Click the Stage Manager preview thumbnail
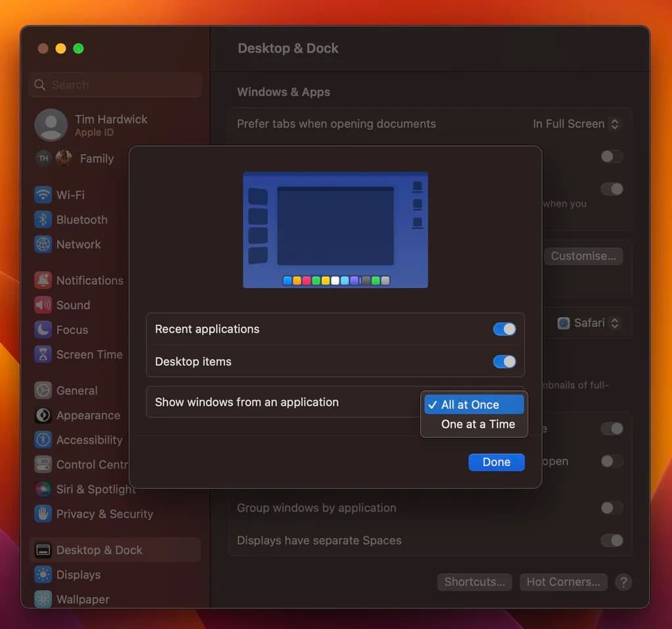The width and height of the screenshot is (672, 629). 335,230
